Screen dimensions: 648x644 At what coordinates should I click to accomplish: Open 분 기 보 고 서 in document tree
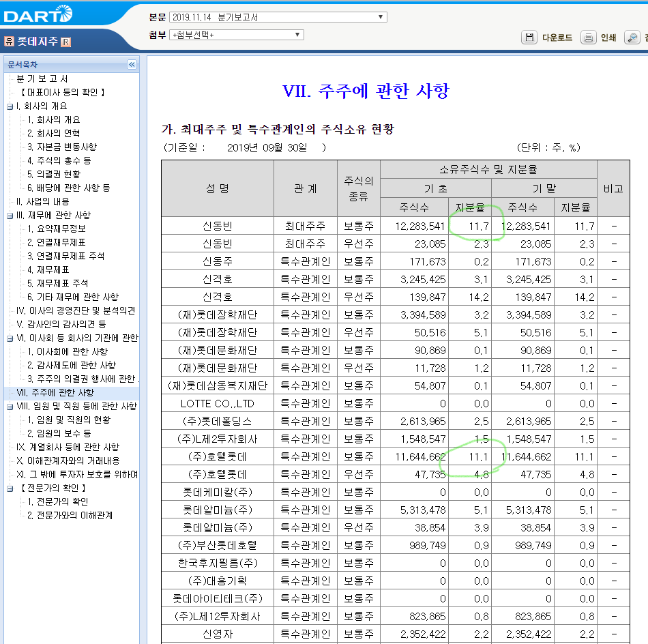pyautogui.click(x=42, y=78)
